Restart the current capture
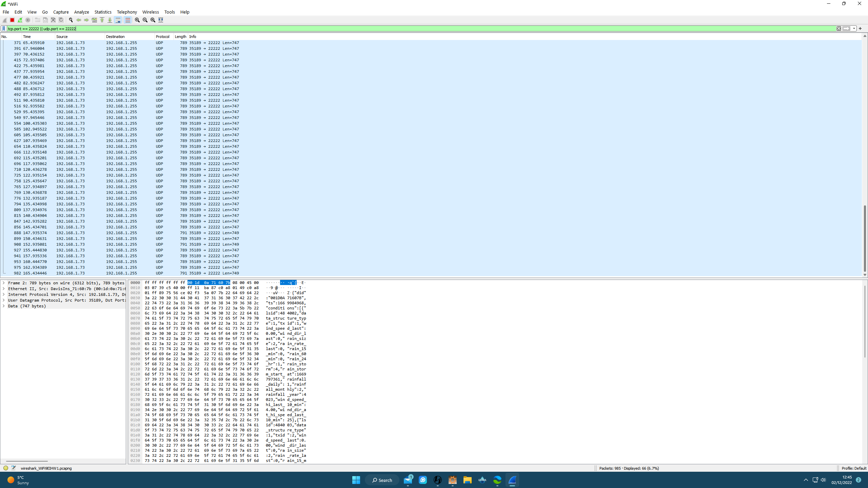The height and width of the screenshot is (488, 868). pyautogui.click(x=20, y=20)
